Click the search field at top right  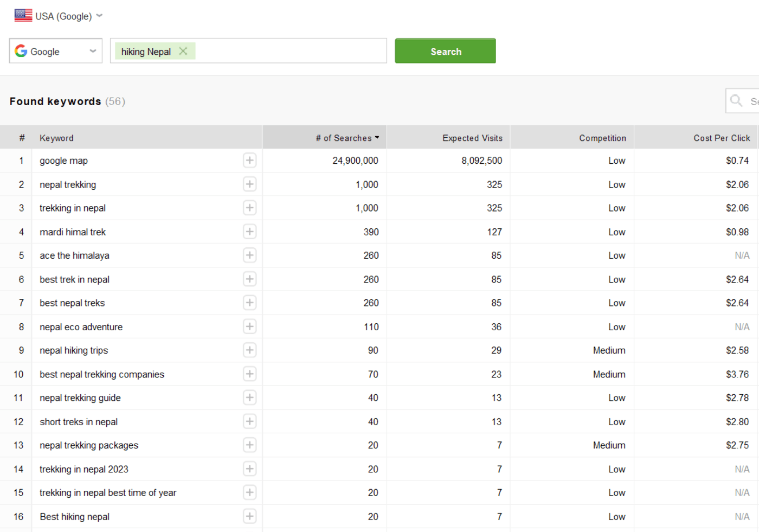[x=755, y=100]
